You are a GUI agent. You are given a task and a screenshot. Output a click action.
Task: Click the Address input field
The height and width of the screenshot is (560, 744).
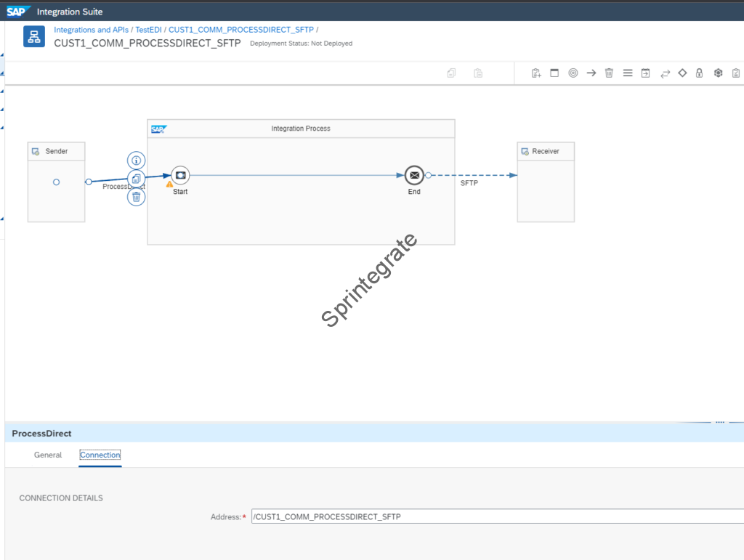point(494,516)
